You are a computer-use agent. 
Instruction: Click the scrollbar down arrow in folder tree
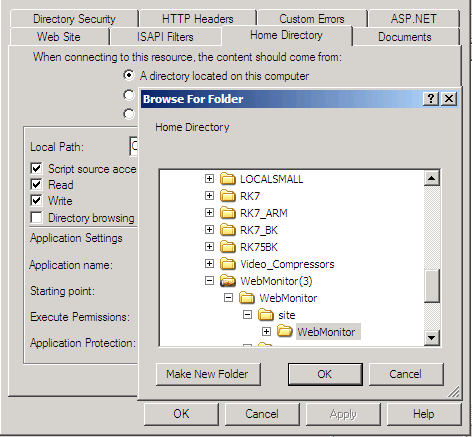[x=432, y=338]
